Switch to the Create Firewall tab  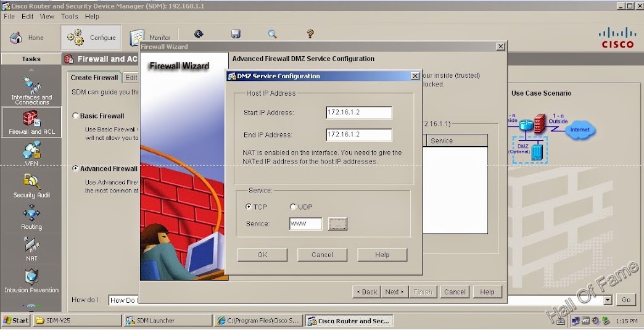click(94, 78)
